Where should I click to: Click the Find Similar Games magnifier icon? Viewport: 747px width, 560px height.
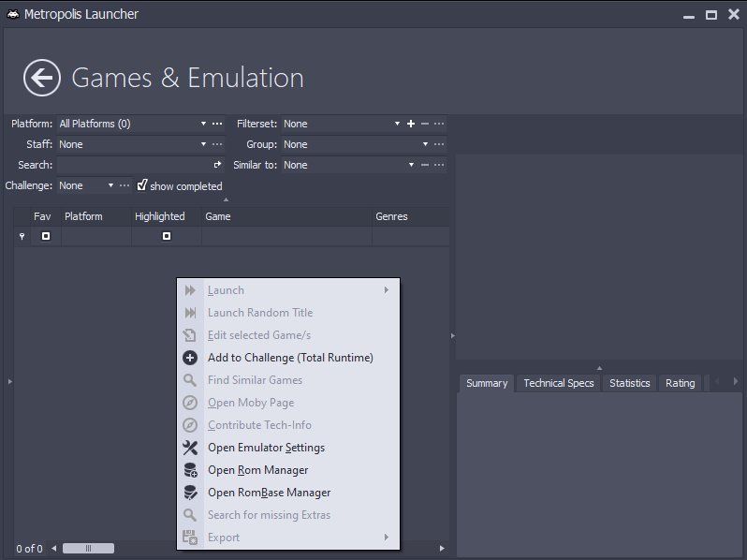(x=190, y=380)
